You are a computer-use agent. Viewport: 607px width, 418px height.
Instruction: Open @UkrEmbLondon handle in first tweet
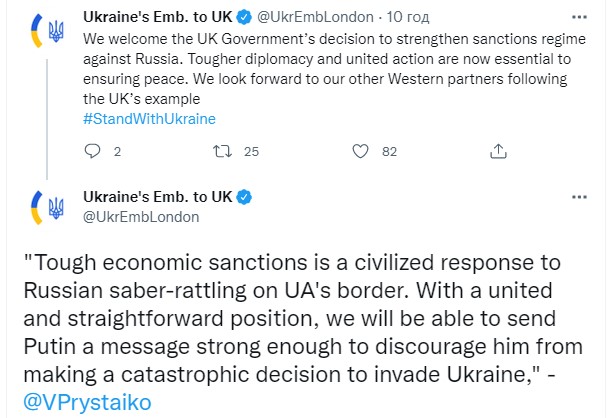tap(315, 17)
